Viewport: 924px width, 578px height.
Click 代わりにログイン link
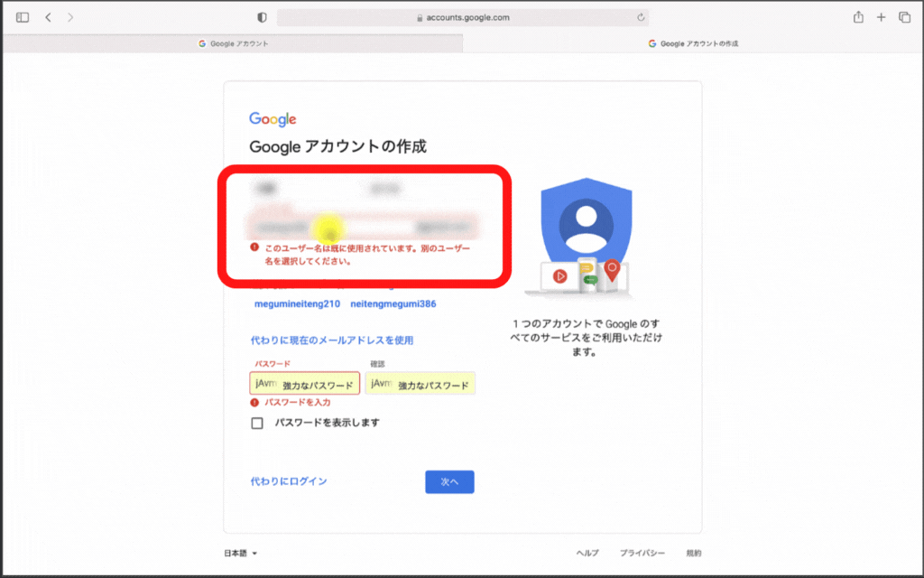point(289,481)
